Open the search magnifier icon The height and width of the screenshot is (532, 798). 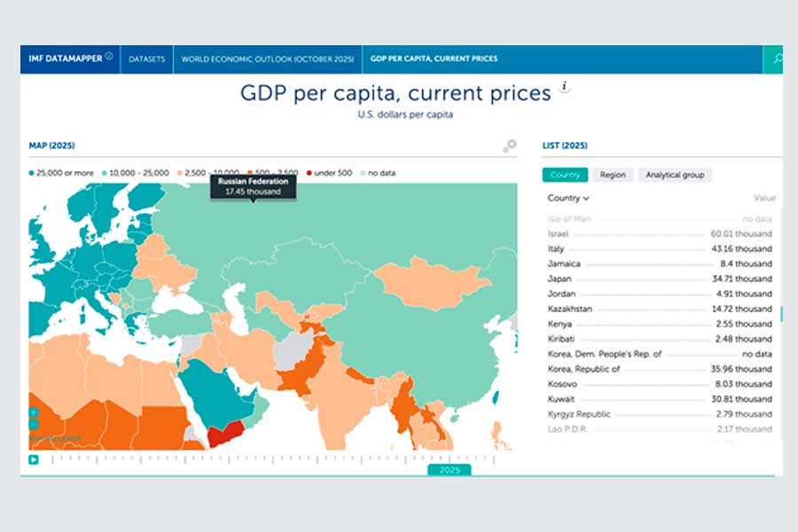[x=778, y=59]
